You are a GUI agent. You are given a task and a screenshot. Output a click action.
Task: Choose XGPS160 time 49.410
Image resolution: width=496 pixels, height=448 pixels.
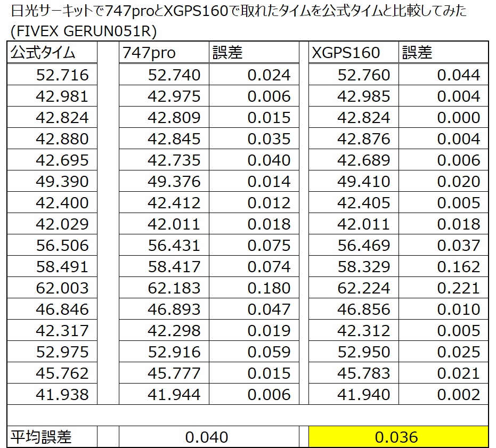[354, 181]
